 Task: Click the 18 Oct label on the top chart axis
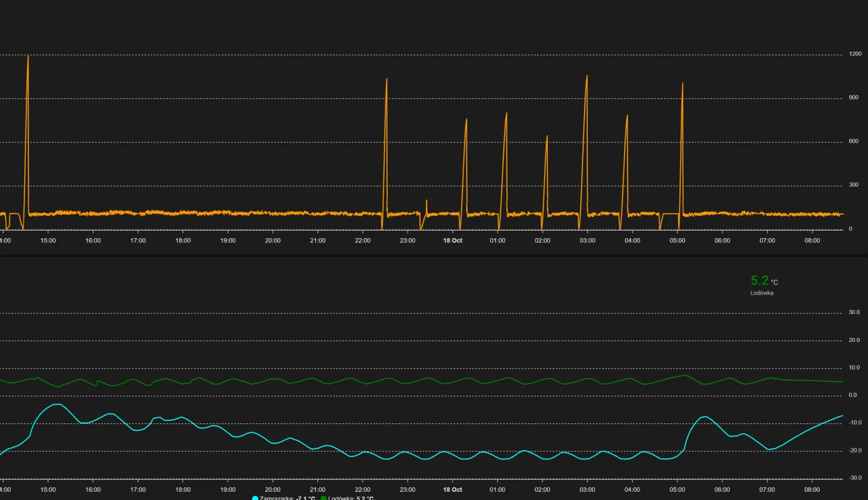click(452, 240)
